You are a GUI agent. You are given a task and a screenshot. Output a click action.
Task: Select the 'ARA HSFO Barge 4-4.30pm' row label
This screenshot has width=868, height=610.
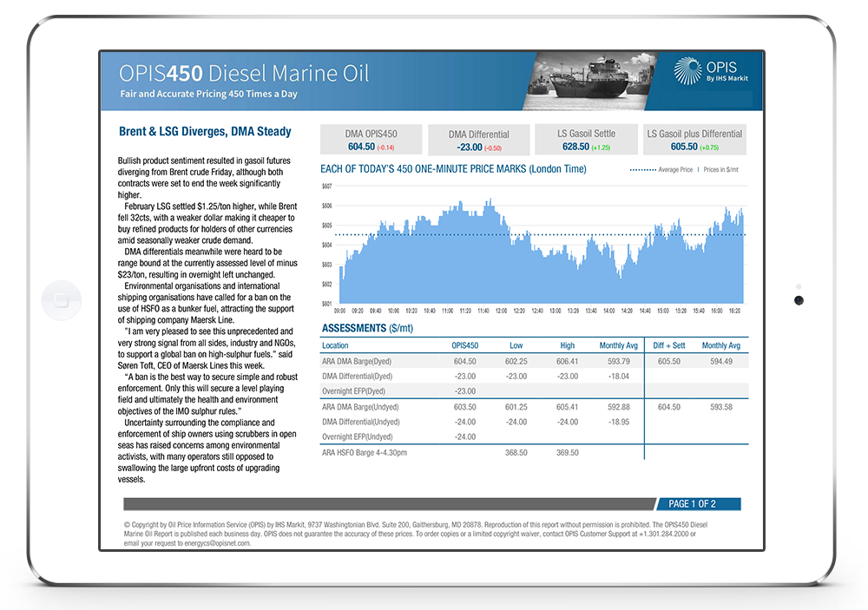(365, 453)
